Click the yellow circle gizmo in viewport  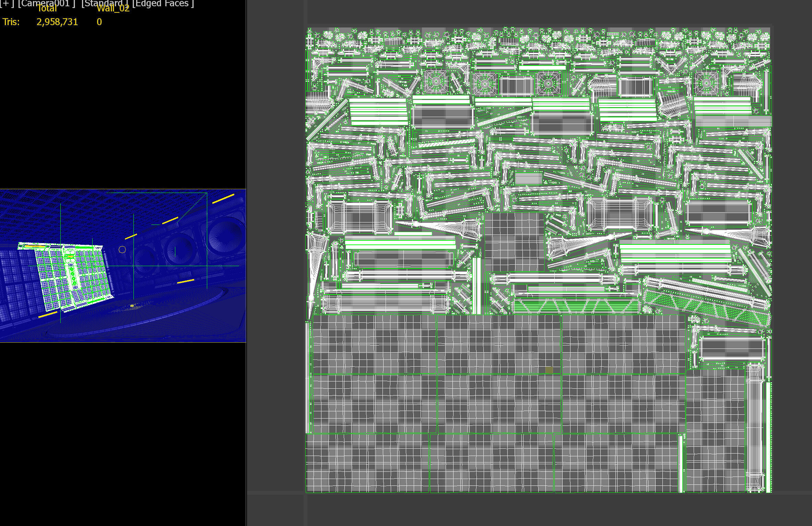pos(122,250)
